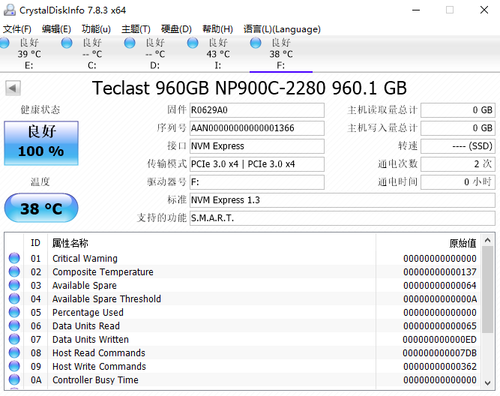Click the Percentage Used status orb
This screenshot has width=500, height=396.
[x=14, y=312]
